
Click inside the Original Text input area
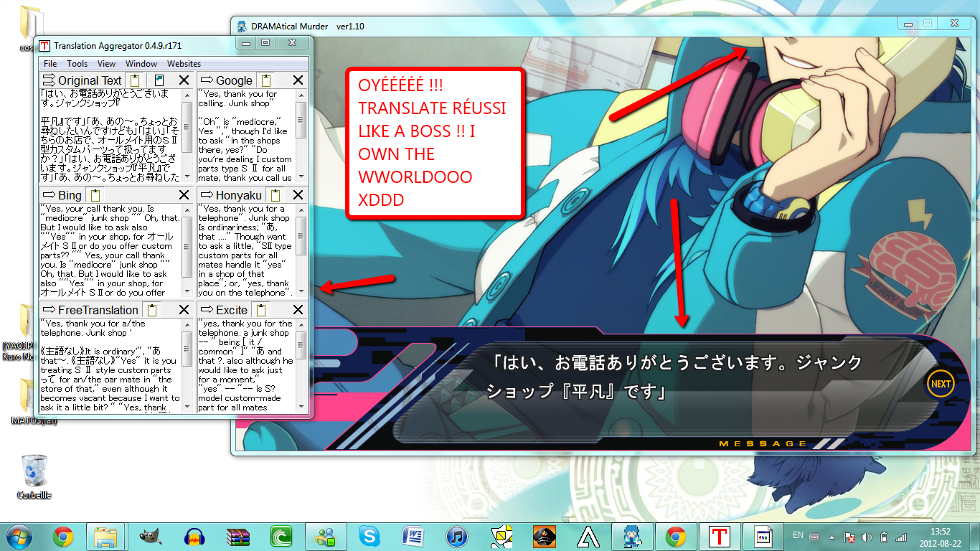tap(110, 136)
